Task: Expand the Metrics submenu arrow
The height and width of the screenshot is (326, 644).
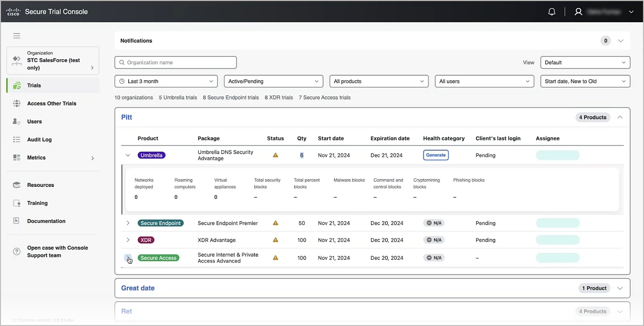Action: [x=93, y=158]
